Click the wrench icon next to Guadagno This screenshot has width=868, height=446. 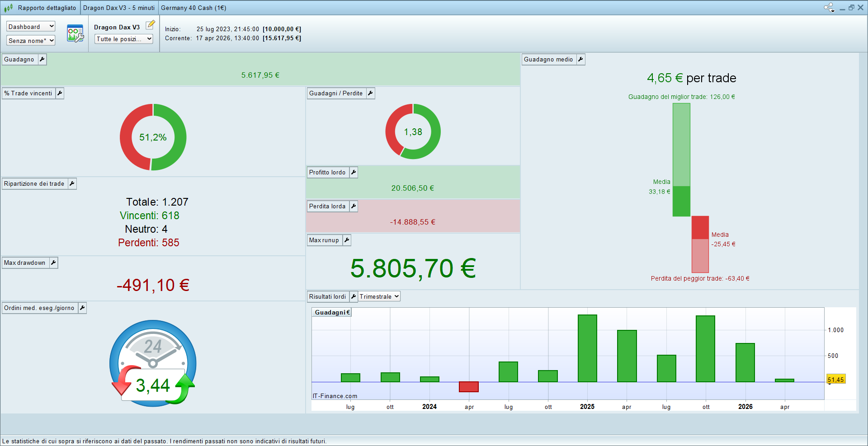[x=42, y=59]
